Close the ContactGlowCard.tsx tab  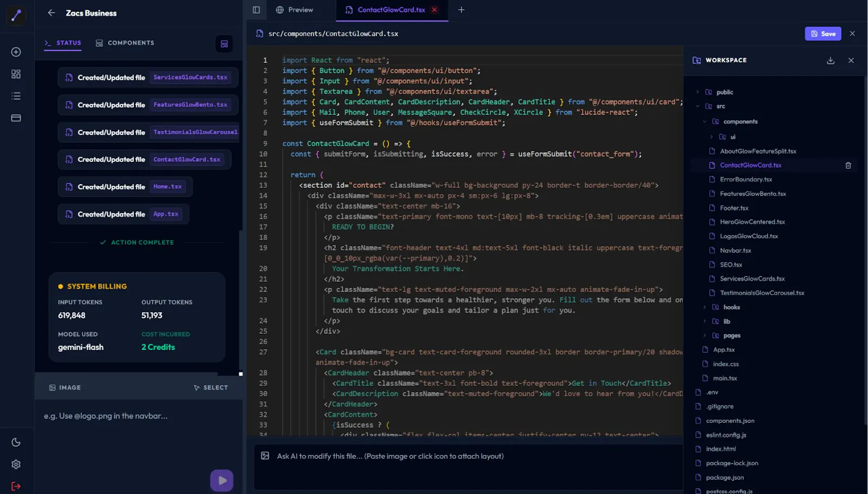pyautogui.click(x=435, y=10)
